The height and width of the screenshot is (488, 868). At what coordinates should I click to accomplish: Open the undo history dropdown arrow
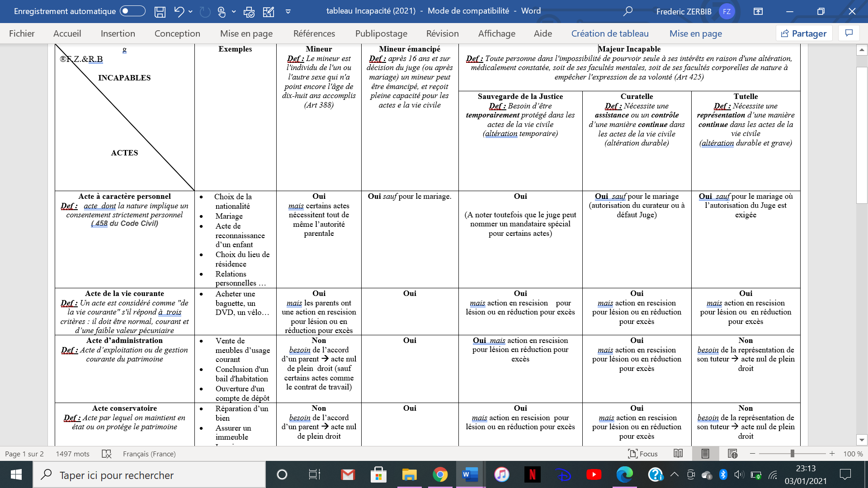(190, 12)
